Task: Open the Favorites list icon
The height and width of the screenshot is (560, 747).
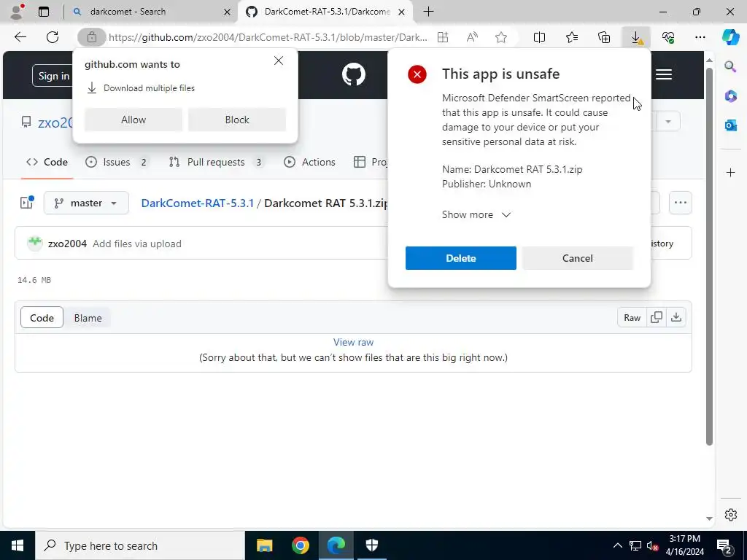Action: coord(572,37)
